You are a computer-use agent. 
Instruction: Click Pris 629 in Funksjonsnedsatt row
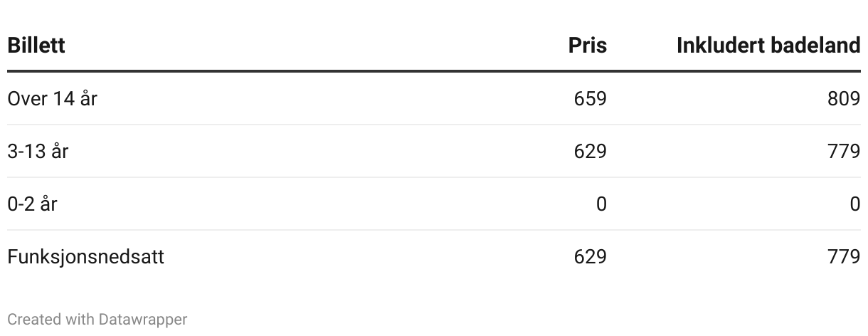(590, 256)
